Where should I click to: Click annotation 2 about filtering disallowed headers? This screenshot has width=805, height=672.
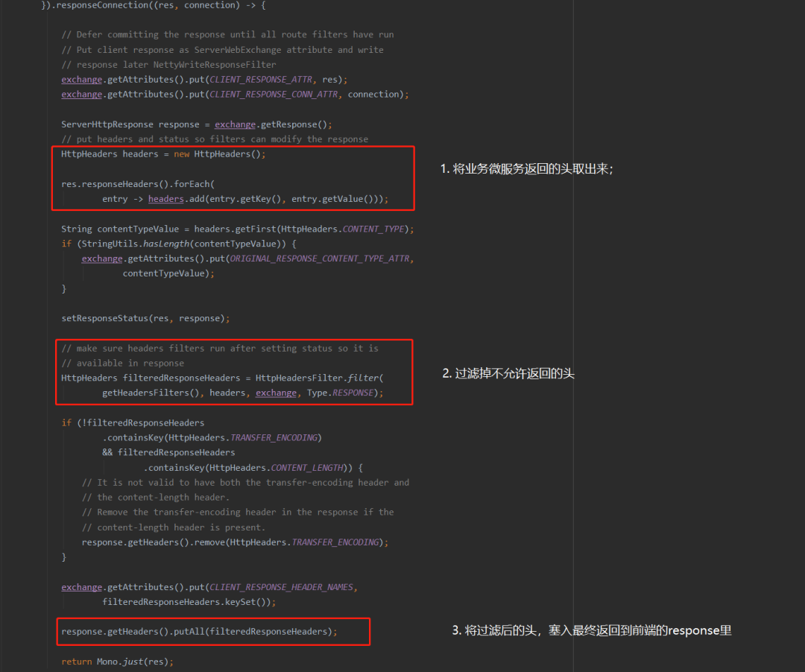pyautogui.click(x=507, y=373)
